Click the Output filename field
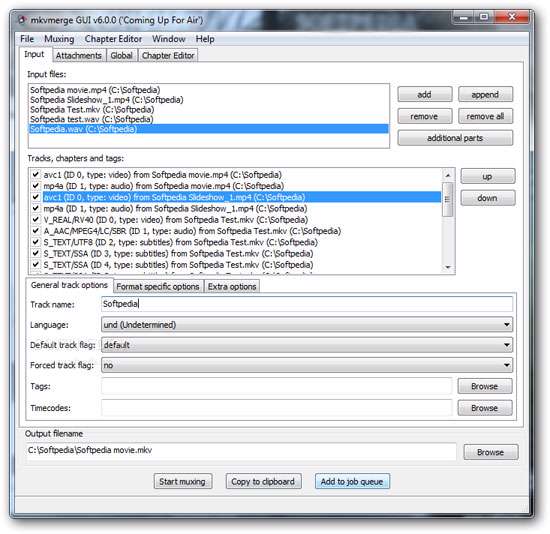 (241, 450)
